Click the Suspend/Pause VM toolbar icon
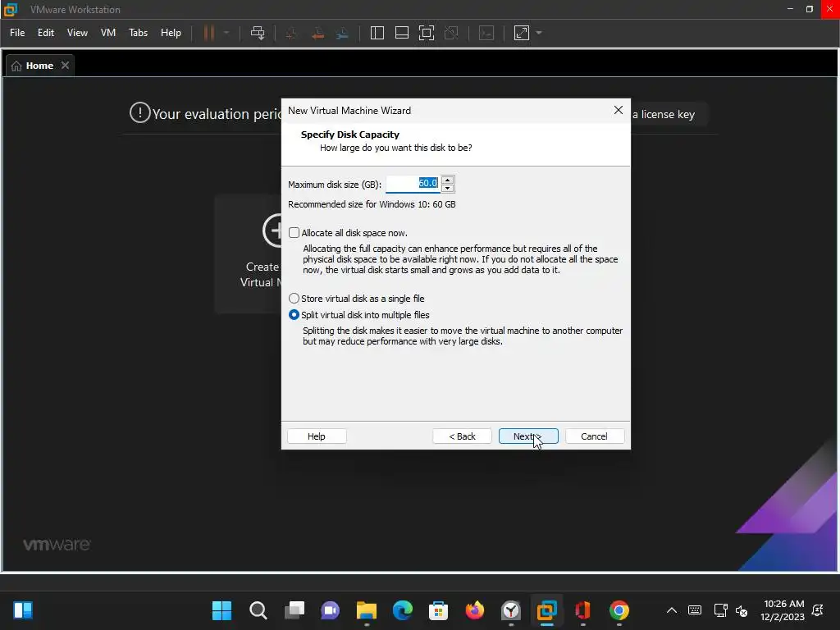 pos(209,33)
